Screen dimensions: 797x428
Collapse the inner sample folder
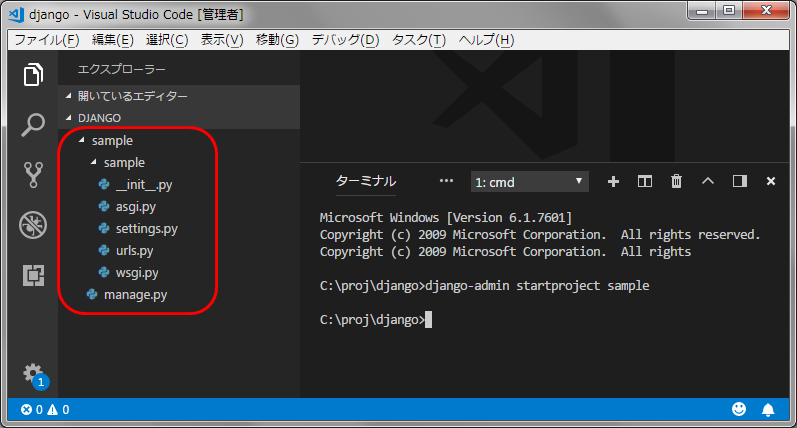[x=94, y=162]
